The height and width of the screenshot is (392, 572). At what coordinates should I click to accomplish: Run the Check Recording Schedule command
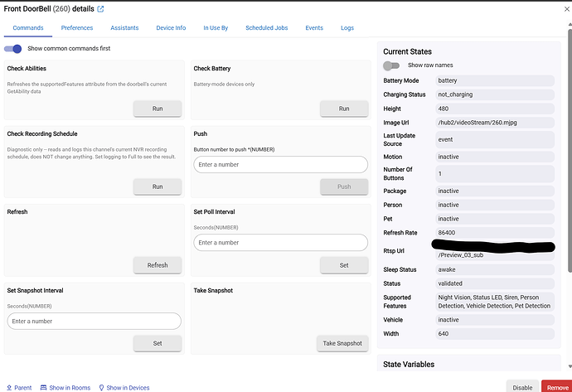click(x=158, y=186)
